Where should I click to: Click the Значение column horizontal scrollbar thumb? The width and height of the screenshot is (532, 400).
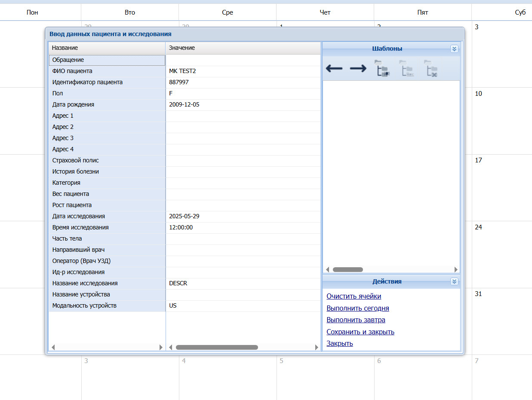(217, 347)
